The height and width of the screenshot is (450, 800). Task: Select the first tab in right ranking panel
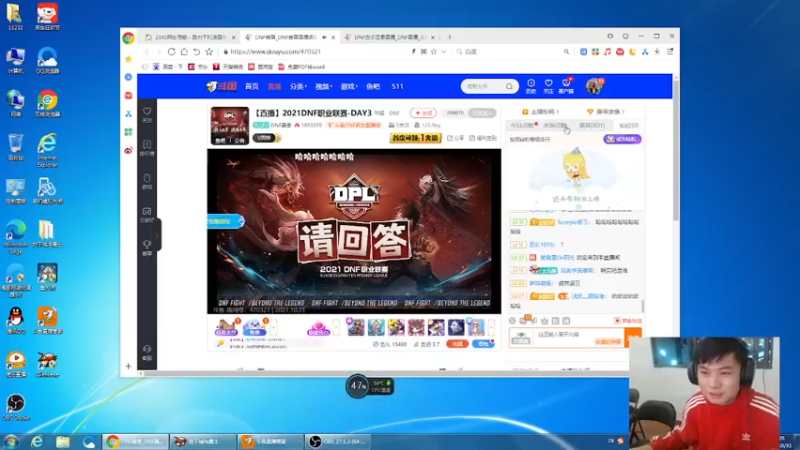(522, 126)
